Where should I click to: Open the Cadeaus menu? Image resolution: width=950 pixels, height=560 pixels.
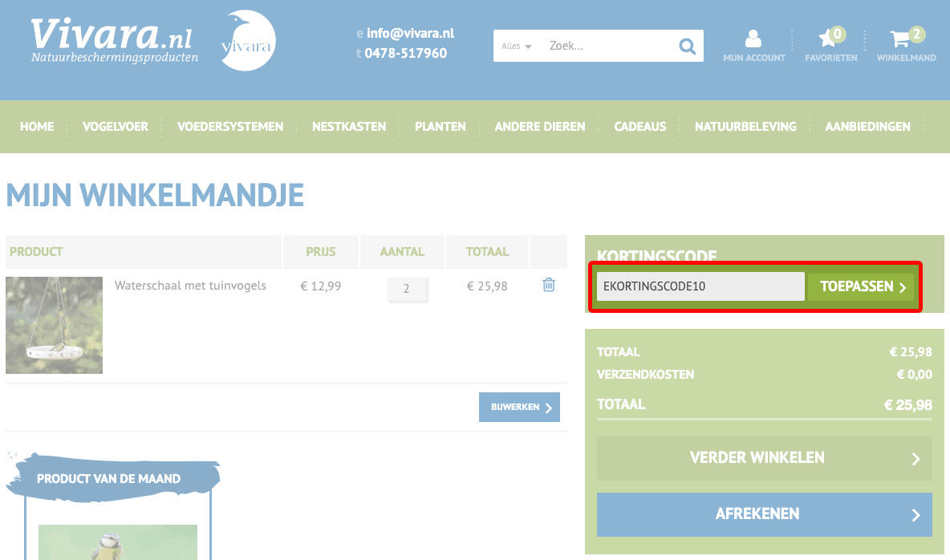click(639, 127)
